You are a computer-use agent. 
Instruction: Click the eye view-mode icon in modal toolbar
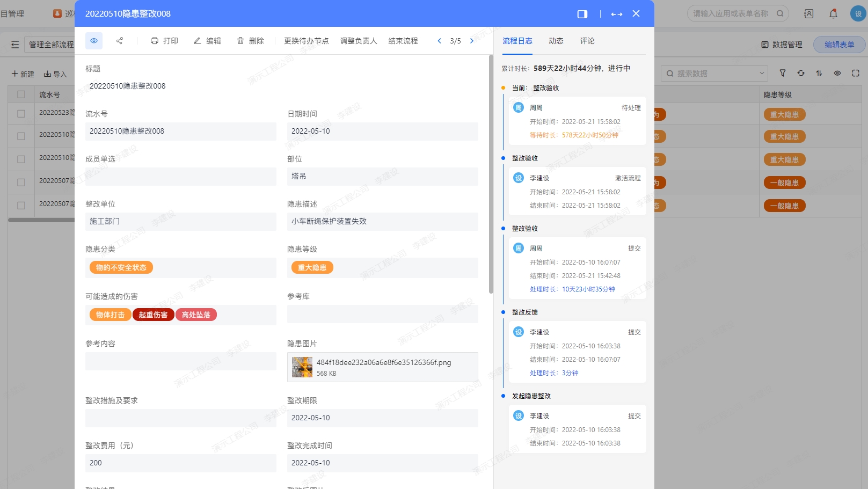click(x=94, y=41)
